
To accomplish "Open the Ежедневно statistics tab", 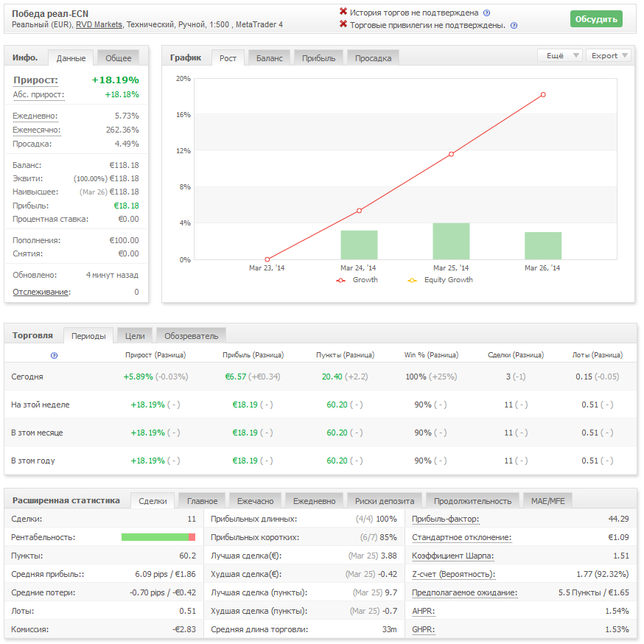I will (314, 501).
